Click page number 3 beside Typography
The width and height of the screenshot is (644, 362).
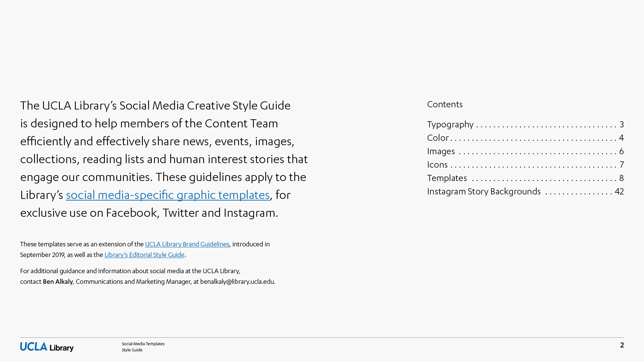point(621,124)
